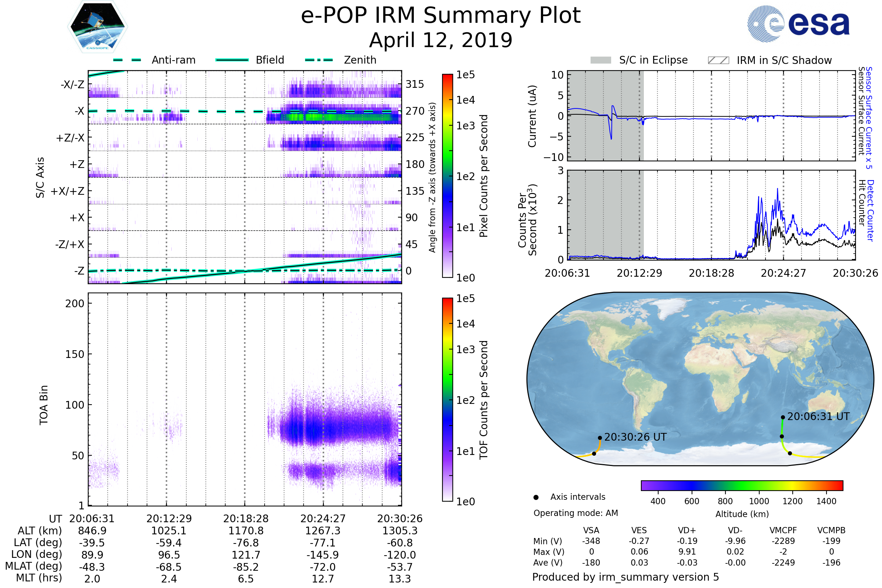Click the CASSIOPE mission hexagon logo
This screenshot has height=588, width=882.
point(97,27)
